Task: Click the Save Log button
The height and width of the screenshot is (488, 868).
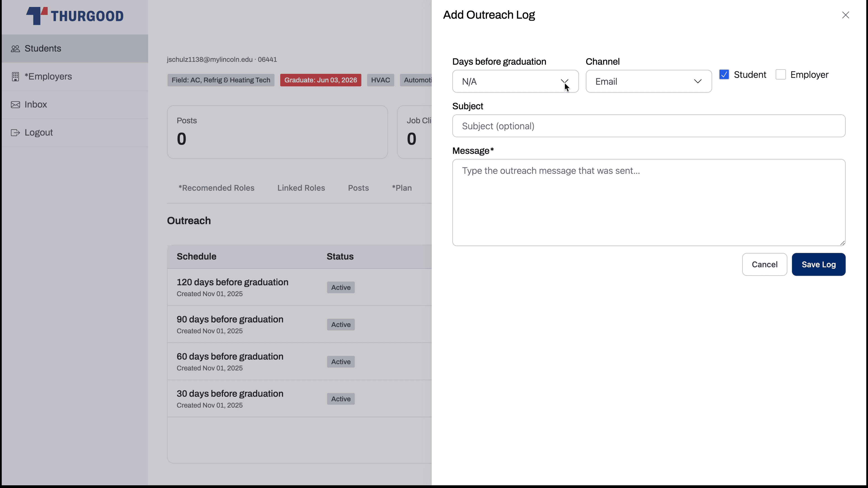Action: click(x=819, y=264)
